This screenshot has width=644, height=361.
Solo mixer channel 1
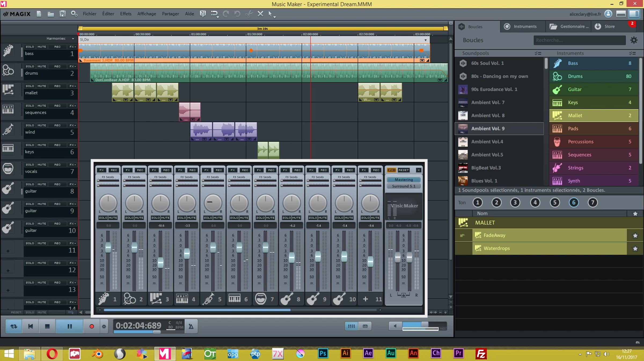(x=103, y=218)
